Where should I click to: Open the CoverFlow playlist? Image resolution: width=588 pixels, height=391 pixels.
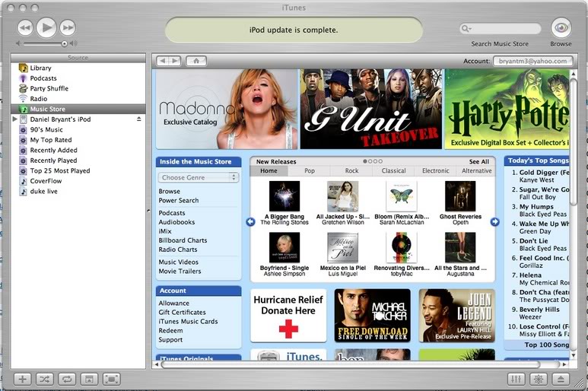pyautogui.click(x=78, y=181)
